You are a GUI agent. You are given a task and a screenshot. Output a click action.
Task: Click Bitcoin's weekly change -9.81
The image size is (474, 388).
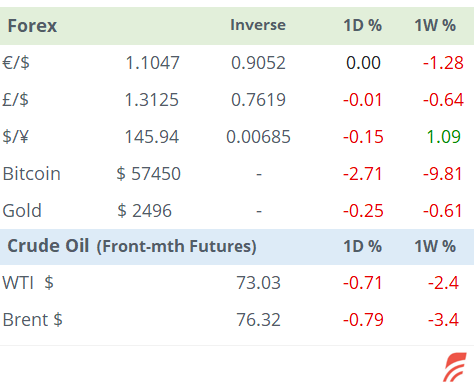[x=443, y=174]
